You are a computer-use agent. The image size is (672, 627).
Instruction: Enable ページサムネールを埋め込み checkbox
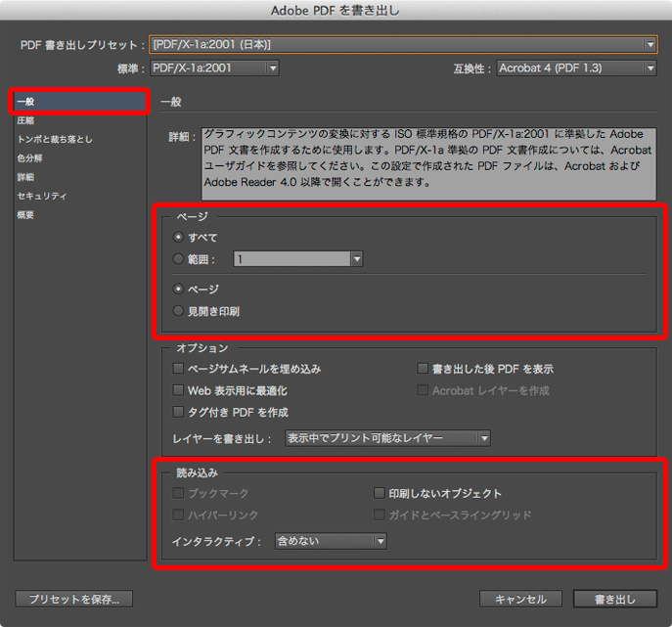coord(178,368)
